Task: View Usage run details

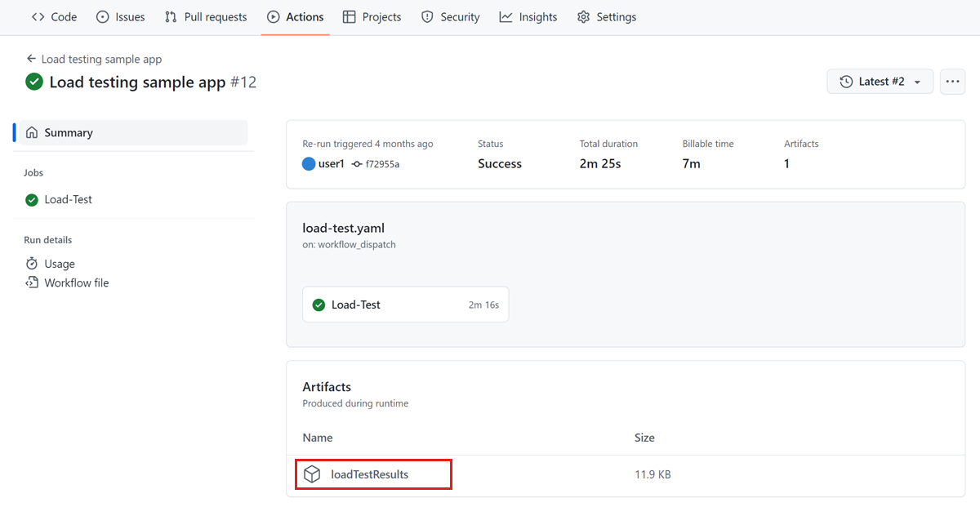Action: coord(59,264)
